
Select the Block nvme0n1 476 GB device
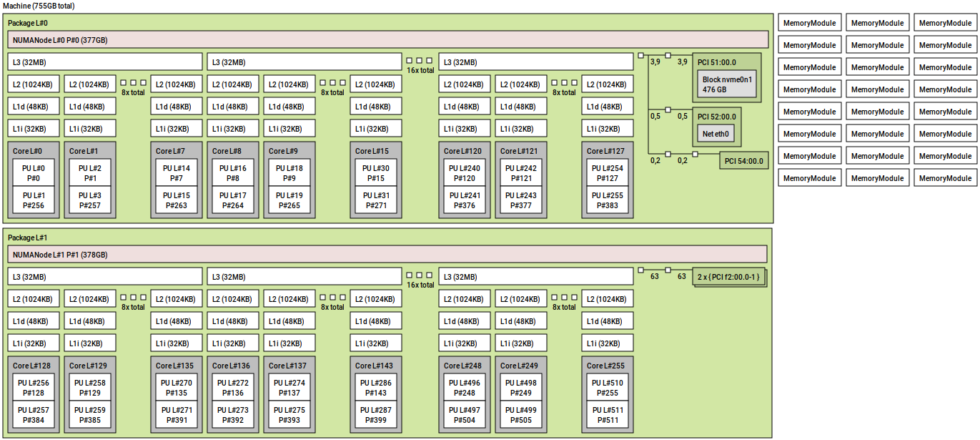726,83
